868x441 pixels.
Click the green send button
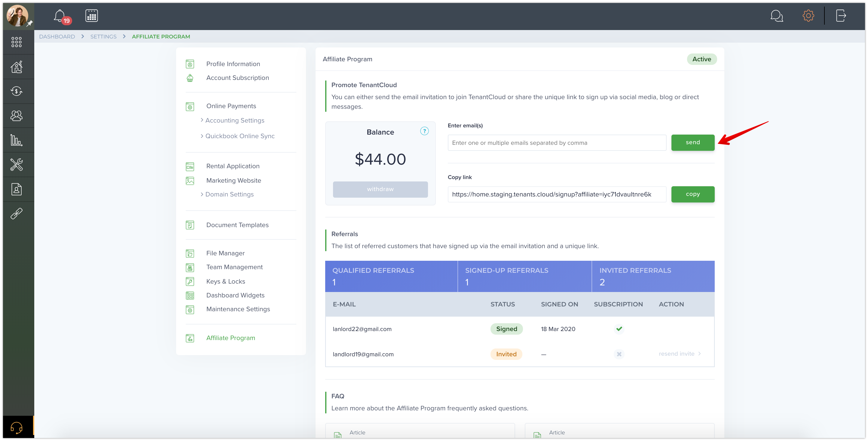[x=692, y=142]
